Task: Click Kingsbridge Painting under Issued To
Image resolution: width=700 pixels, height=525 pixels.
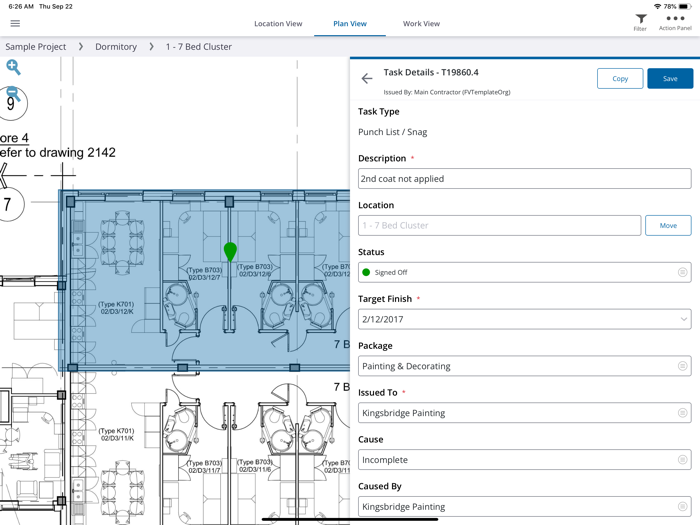Action: click(x=404, y=413)
